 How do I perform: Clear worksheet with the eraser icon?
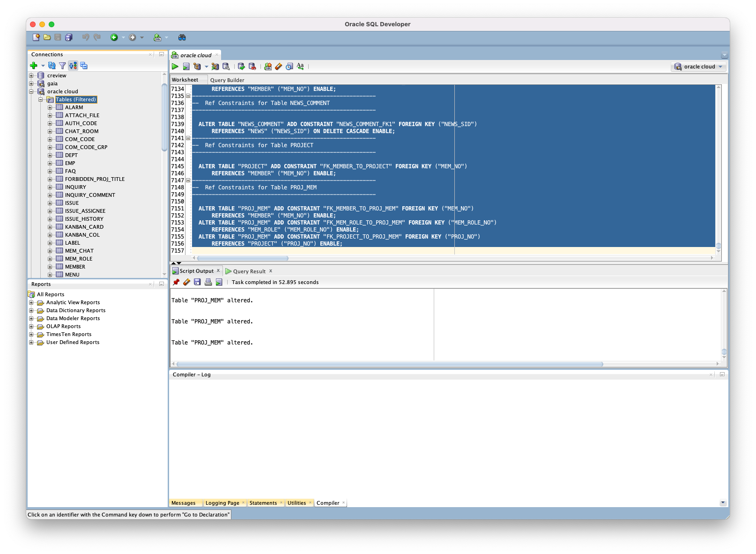tap(279, 67)
